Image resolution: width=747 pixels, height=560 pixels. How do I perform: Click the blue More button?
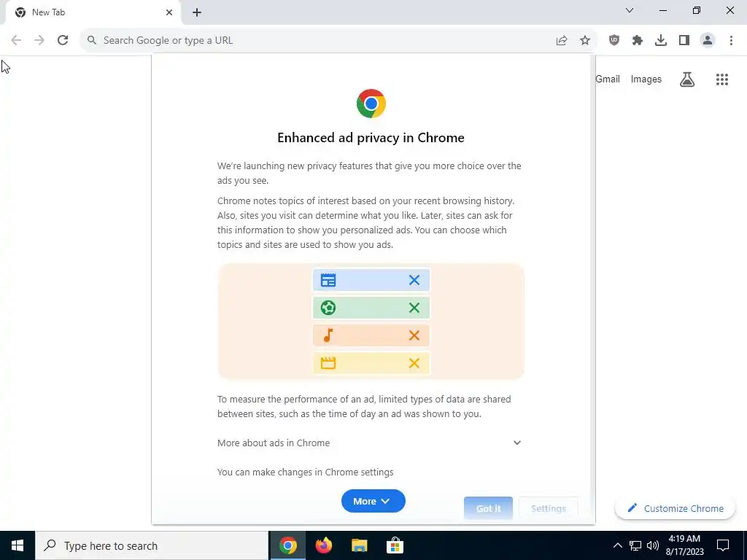click(373, 501)
